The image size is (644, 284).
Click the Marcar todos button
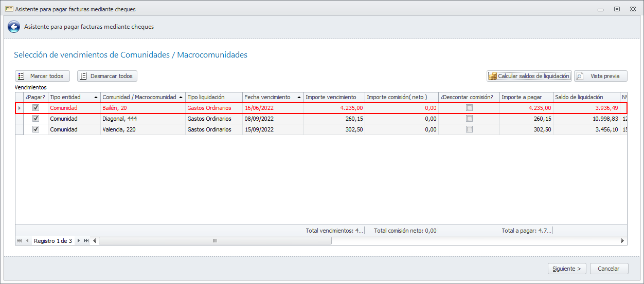pos(42,76)
